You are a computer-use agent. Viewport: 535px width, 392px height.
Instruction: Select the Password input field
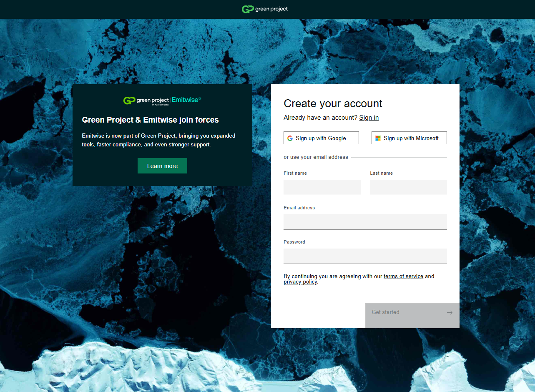[x=365, y=256]
